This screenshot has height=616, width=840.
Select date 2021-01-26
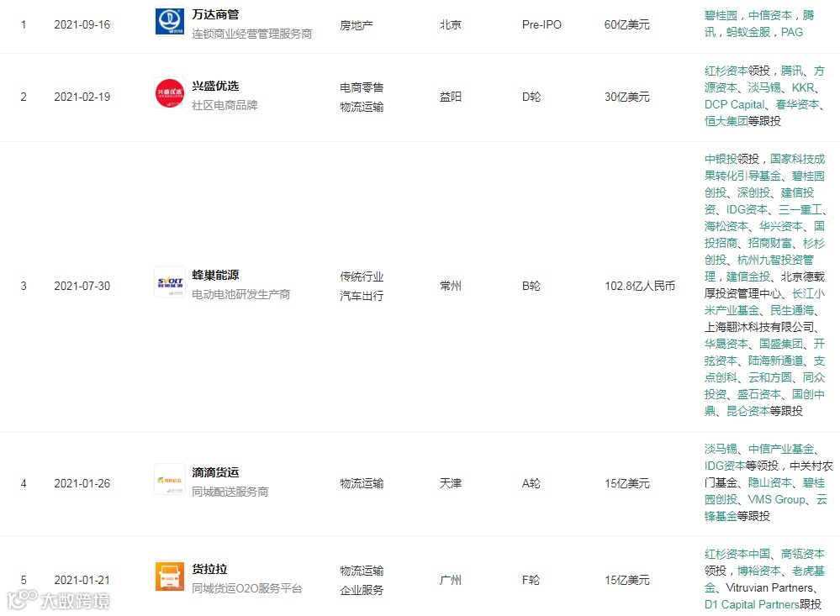82,484
